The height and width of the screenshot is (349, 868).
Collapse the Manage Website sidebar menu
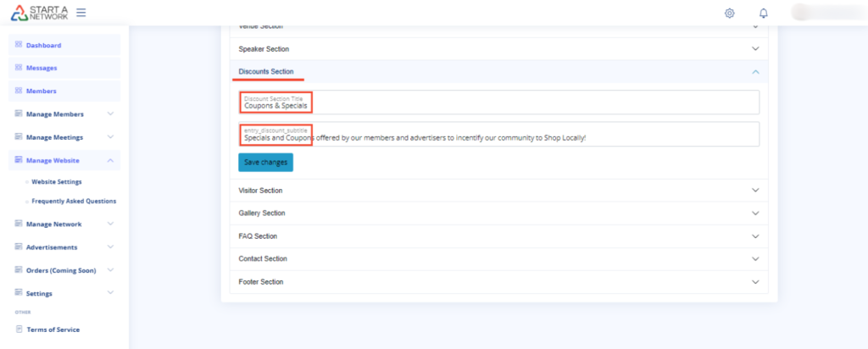(110, 160)
